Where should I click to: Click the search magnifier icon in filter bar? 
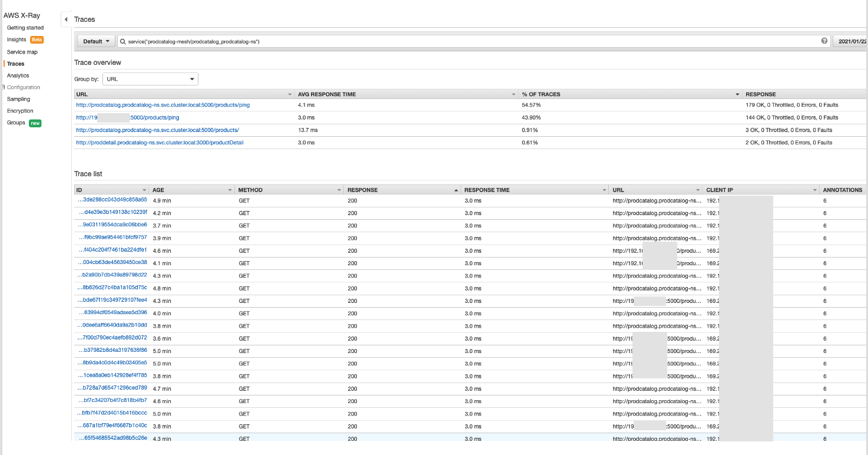[x=123, y=42]
